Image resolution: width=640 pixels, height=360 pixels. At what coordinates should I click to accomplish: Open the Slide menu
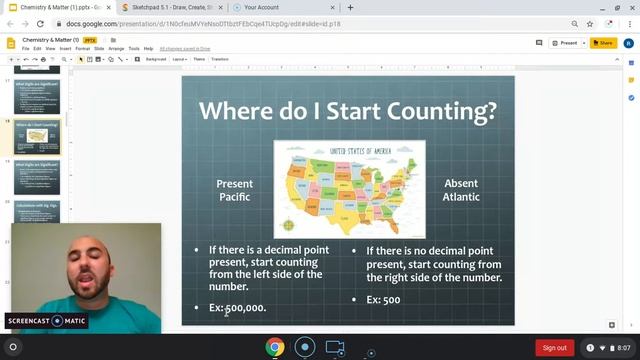(99, 49)
